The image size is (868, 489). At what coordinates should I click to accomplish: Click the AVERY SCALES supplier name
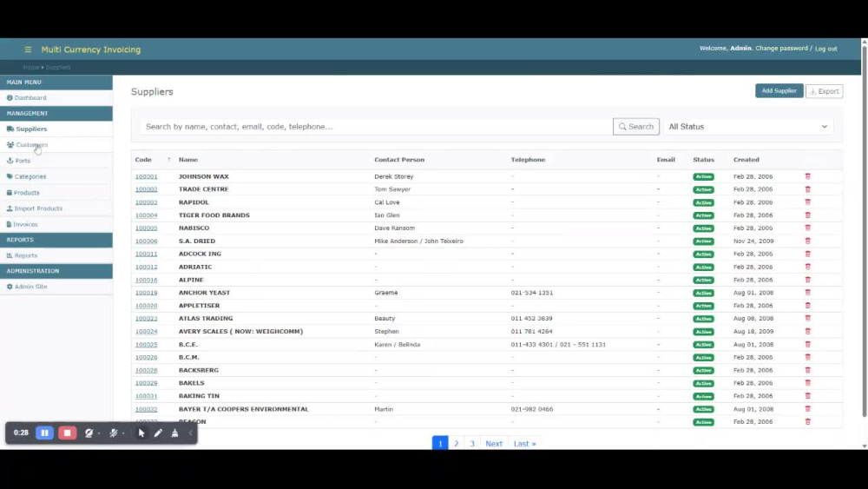[240, 331]
